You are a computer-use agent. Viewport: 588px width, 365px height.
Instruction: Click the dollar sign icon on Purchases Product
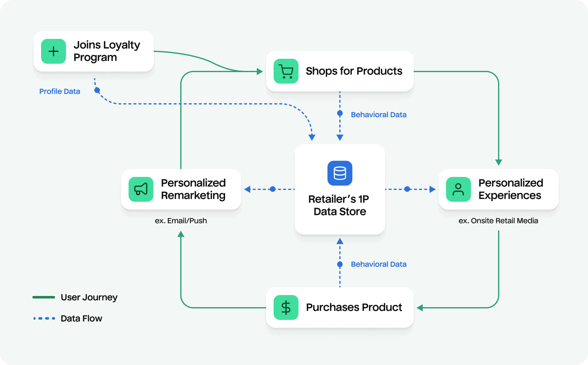click(285, 307)
